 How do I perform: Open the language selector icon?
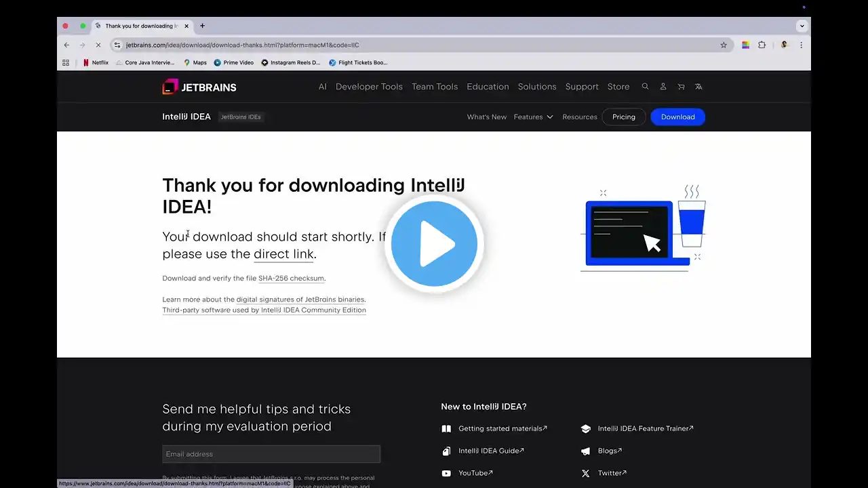(698, 87)
